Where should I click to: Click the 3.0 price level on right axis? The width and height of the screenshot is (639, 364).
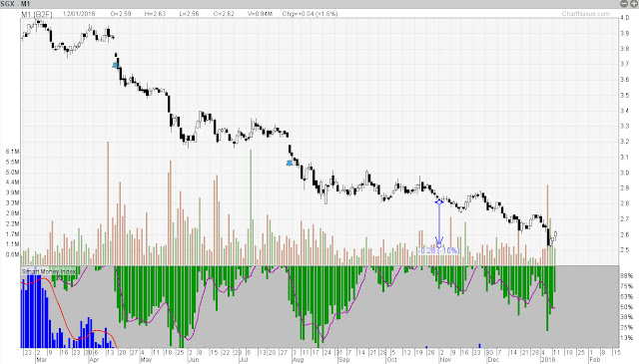[x=624, y=173]
